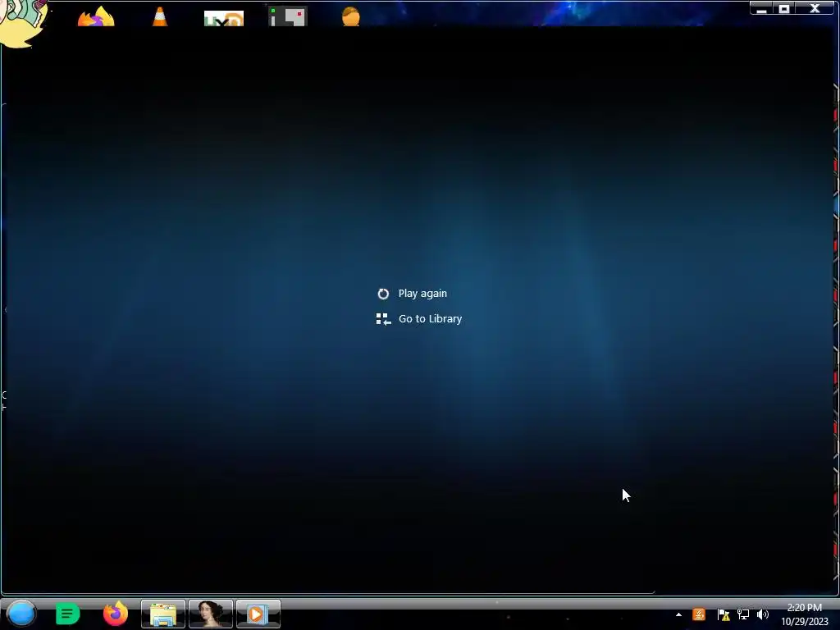Launch Firefox from the taskbar
This screenshot has height=630, width=840.
click(x=116, y=614)
